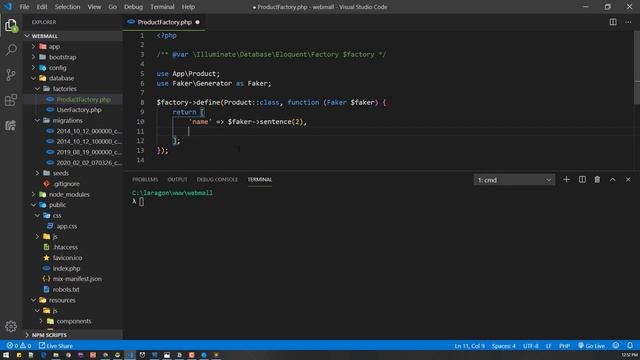This screenshot has height=360, width=640.
Task: Create a new terminal with plus icon
Action: coord(566,180)
